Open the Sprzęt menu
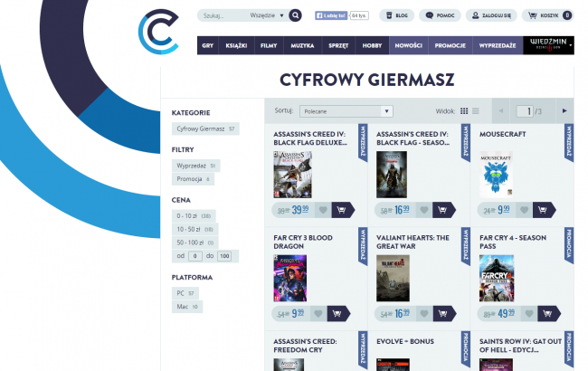Screen dimensions: 588x371 338,45
